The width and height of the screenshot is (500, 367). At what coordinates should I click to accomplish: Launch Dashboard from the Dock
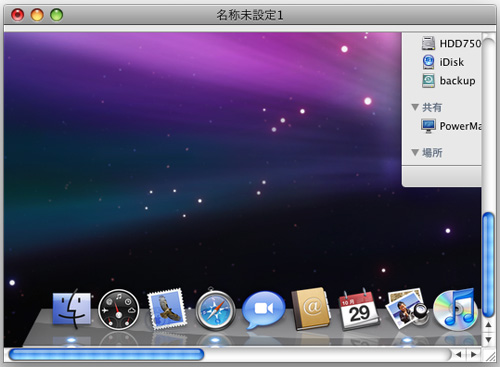pyautogui.click(x=119, y=310)
